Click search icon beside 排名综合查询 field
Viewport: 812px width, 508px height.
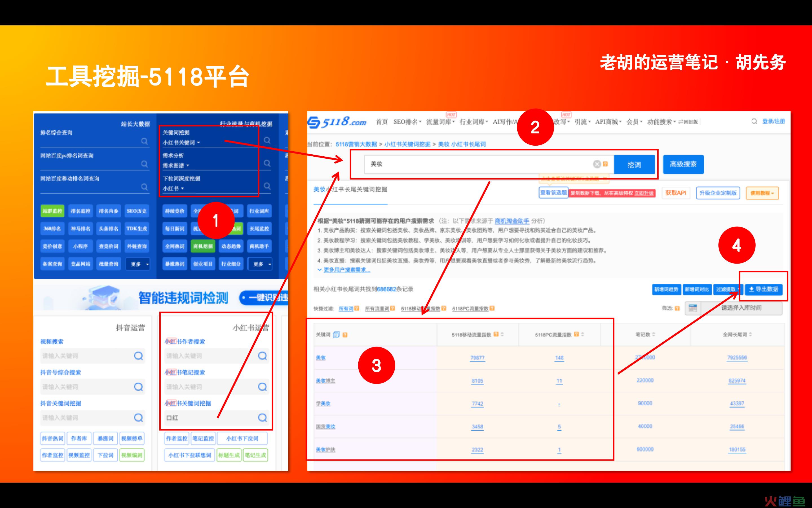tap(144, 141)
